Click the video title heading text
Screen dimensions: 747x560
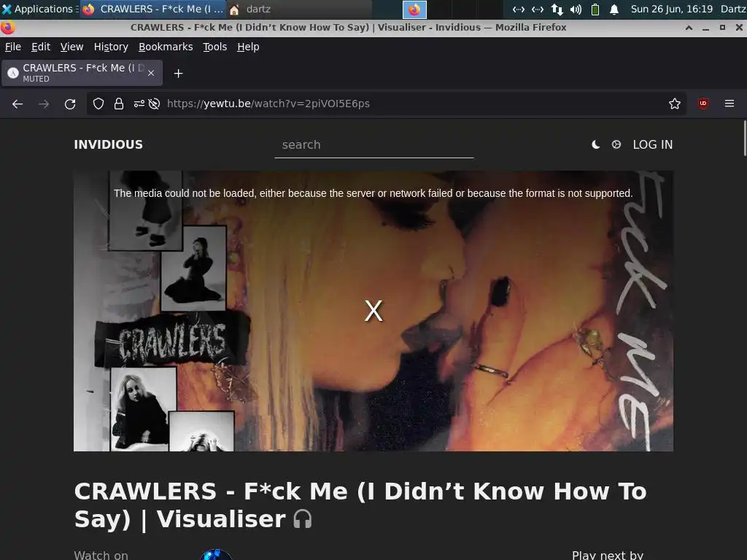coord(360,505)
